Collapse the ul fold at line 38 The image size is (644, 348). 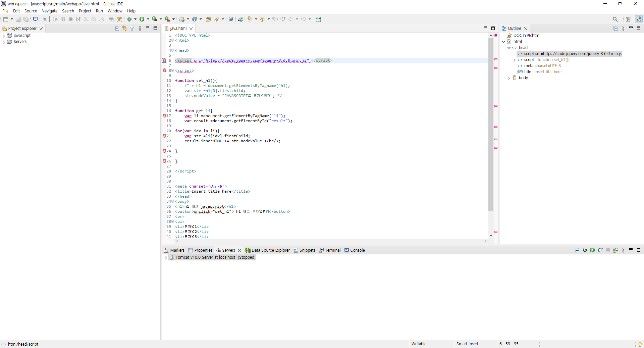point(172,221)
